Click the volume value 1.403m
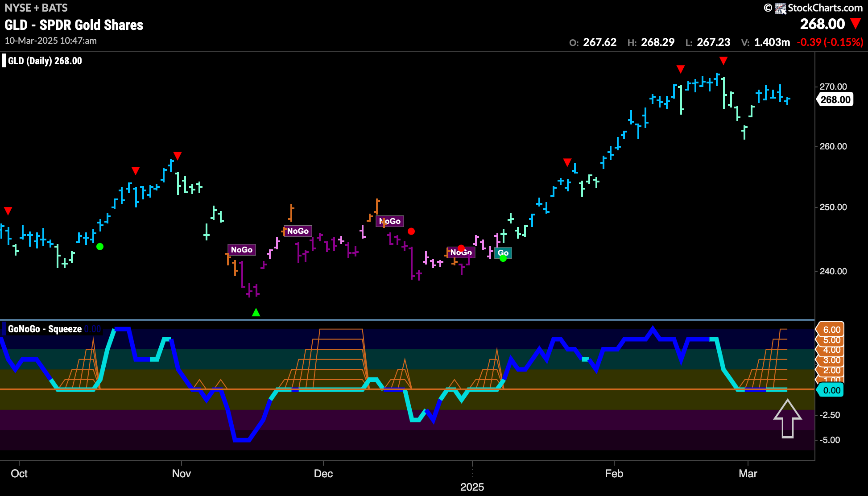Screen dimensions: 868x496 [772, 42]
